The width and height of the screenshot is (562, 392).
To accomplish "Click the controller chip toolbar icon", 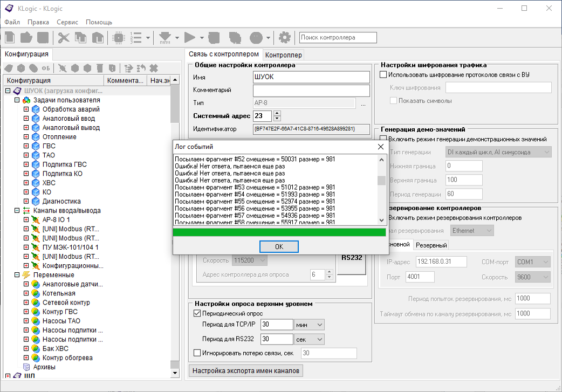I will click(x=118, y=37).
